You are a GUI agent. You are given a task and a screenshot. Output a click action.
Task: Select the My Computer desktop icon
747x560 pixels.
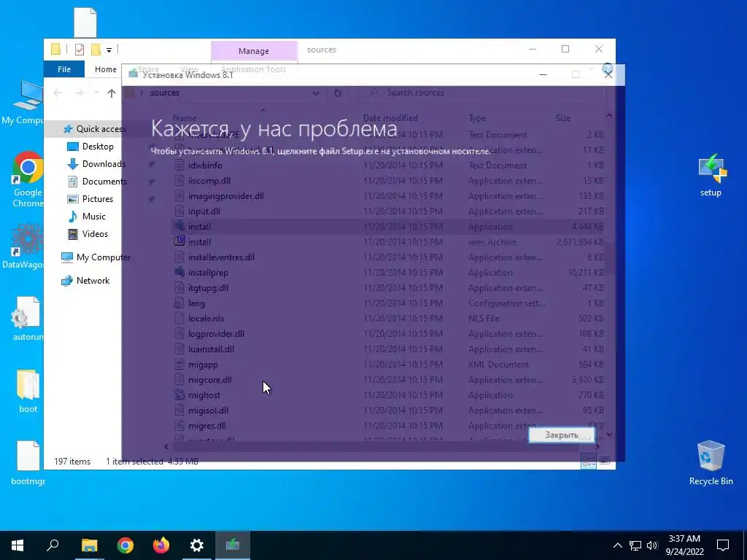23,103
